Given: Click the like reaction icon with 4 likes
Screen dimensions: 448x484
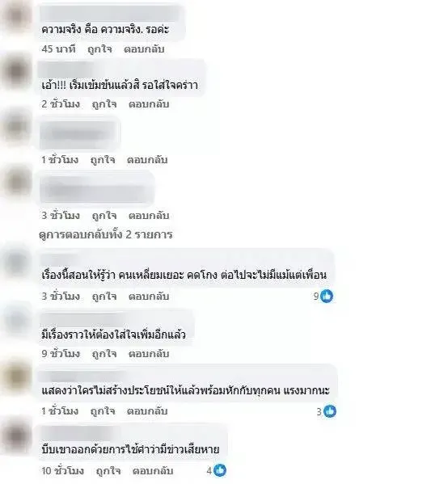Looking at the screenshot, I should pyautogui.click(x=220, y=470).
